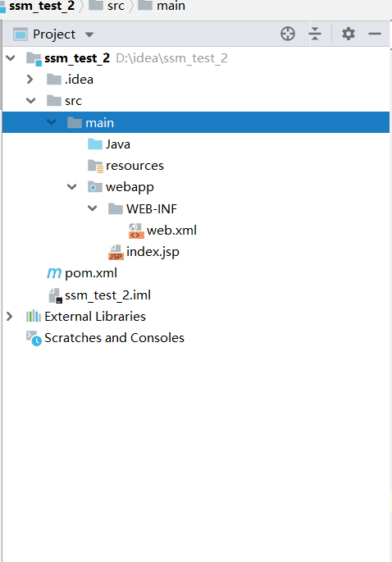Viewport: 392px width, 562px height.
Task: Select the index.jsp file label
Action: click(x=153, y=253)
